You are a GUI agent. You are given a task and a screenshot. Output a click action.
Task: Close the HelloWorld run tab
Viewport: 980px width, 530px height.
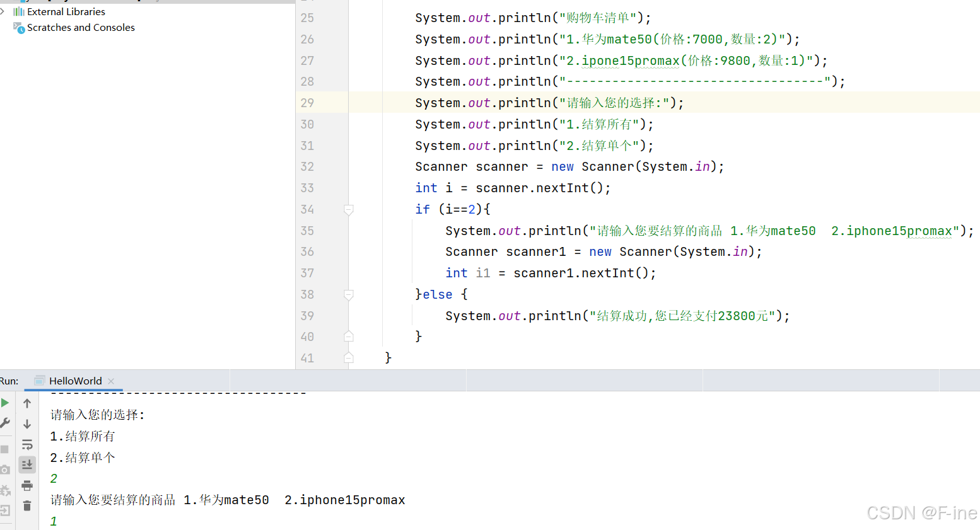click(111, 381)
